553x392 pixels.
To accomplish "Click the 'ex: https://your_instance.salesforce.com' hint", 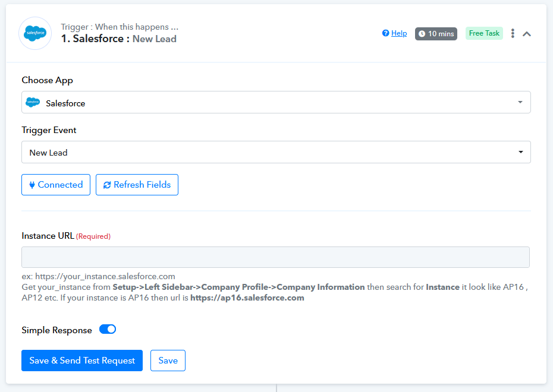I will click(98, 276).
